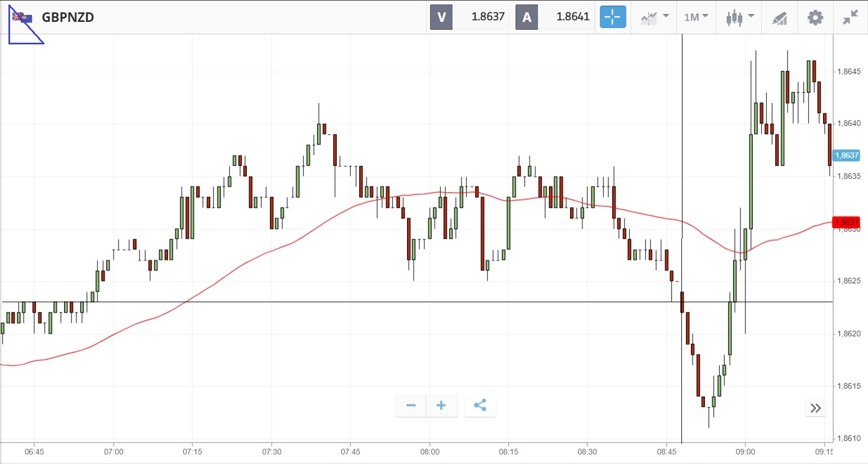Expand the candlestick chart type dropdown
The image size is (868, 464).
click(x=739, y=17)
